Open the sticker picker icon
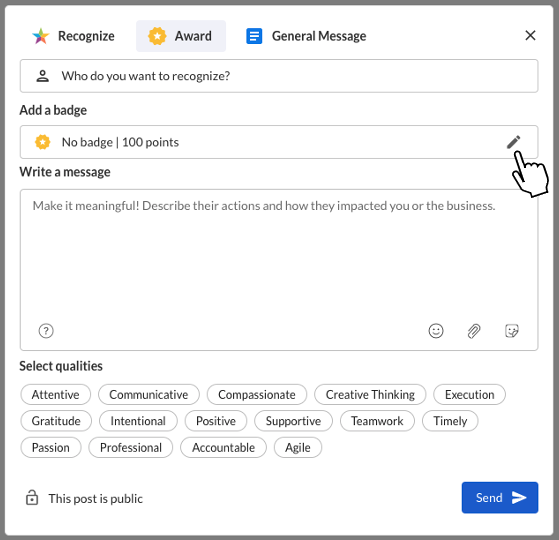Image resolution: width=559 pixels, height=540 pixels. 512,331
